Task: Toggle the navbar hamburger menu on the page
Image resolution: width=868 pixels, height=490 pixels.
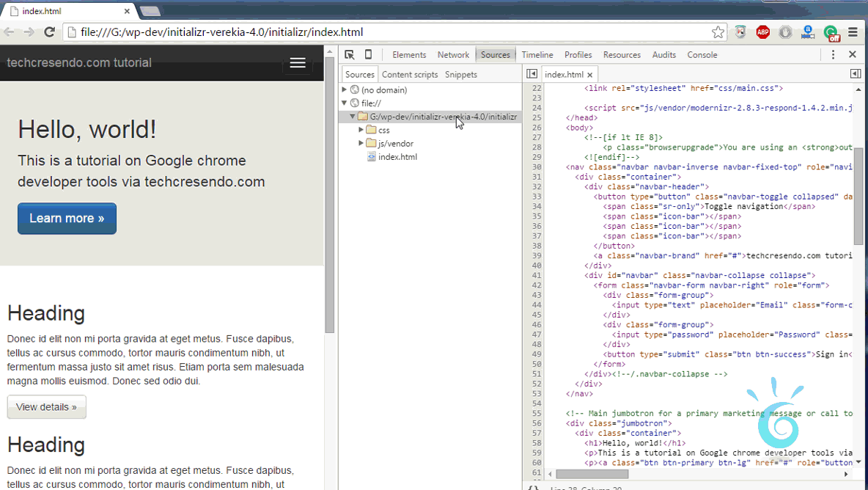Action: 298,62
